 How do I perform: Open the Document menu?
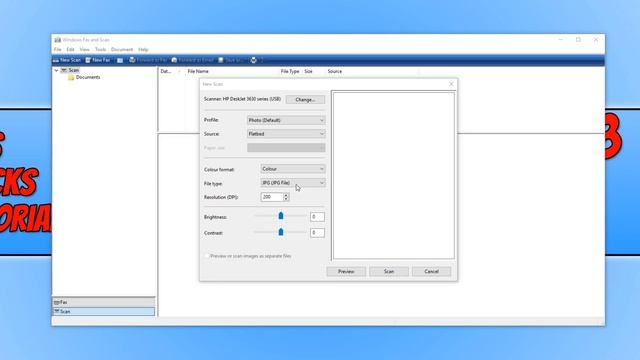(x=122, y=49)
